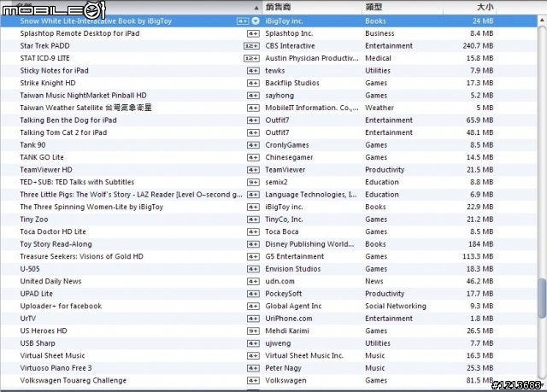Select Treasure Seekers: Visions of Gold HD
The width and height of the screenshot is (547, 392).
[82, 256]
